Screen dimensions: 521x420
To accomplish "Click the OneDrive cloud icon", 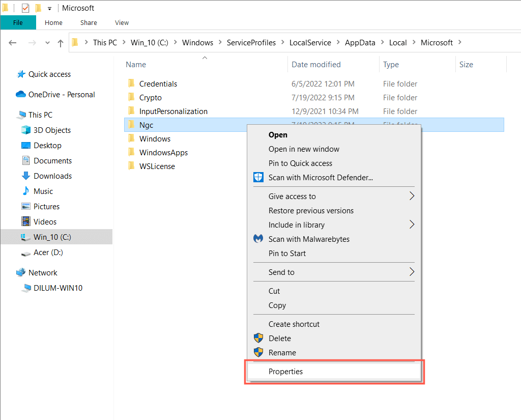I will pyautogui.click(x=21, y=95).
